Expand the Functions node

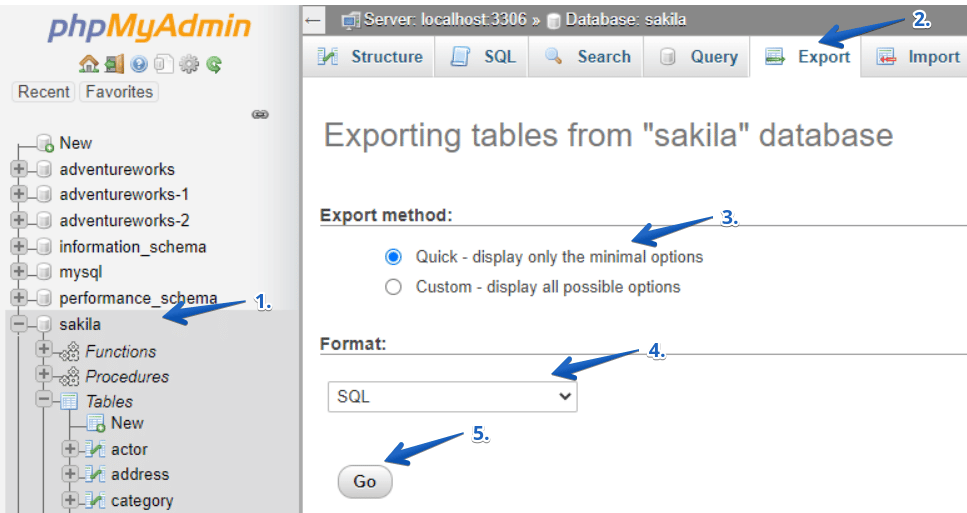point(44,349)
